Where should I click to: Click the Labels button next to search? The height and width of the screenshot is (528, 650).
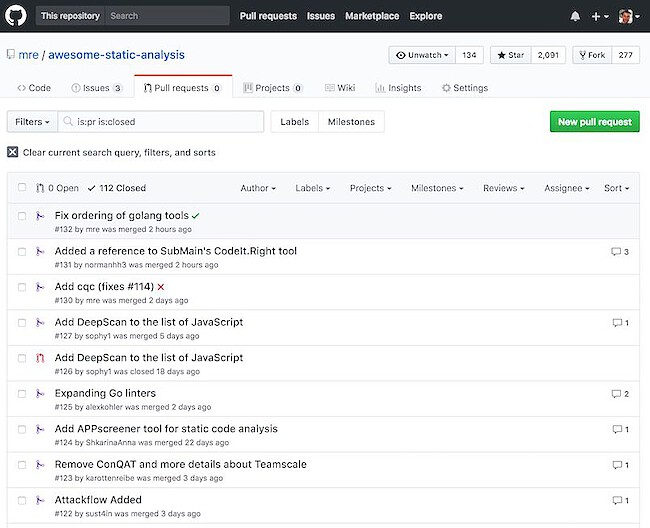coord(294,121)
